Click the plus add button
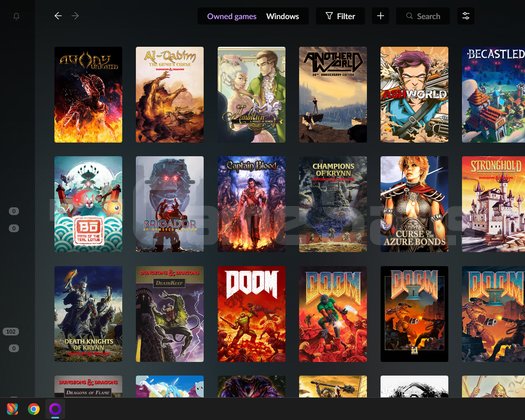This screenshot has height=420, width=525. click(380, 16)
